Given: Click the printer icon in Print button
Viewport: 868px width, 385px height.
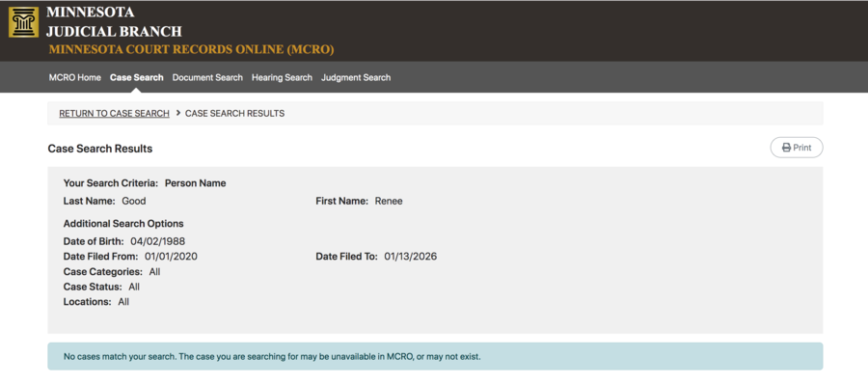Looking at the screenshot, I should coord(786,148).
